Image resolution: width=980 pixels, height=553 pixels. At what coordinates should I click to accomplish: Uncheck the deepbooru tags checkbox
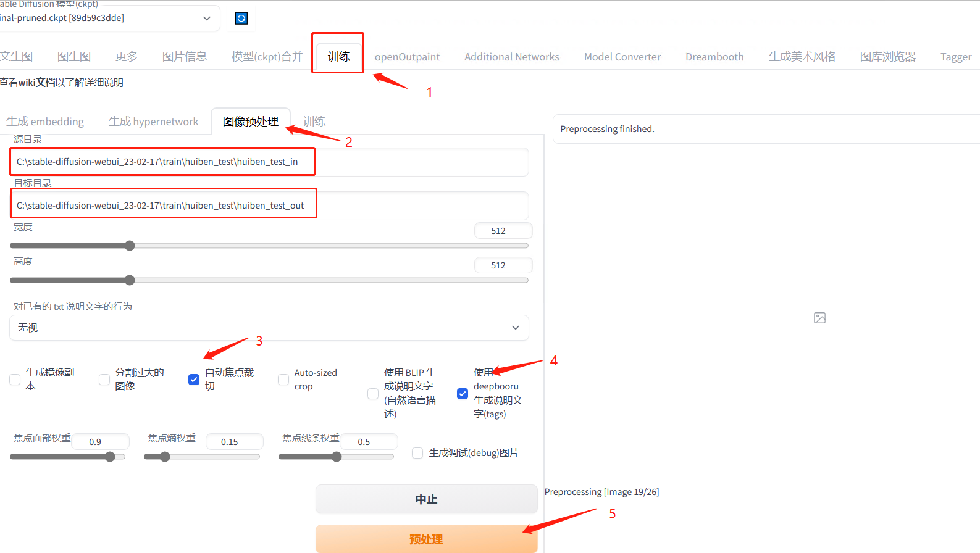point(463,393)
